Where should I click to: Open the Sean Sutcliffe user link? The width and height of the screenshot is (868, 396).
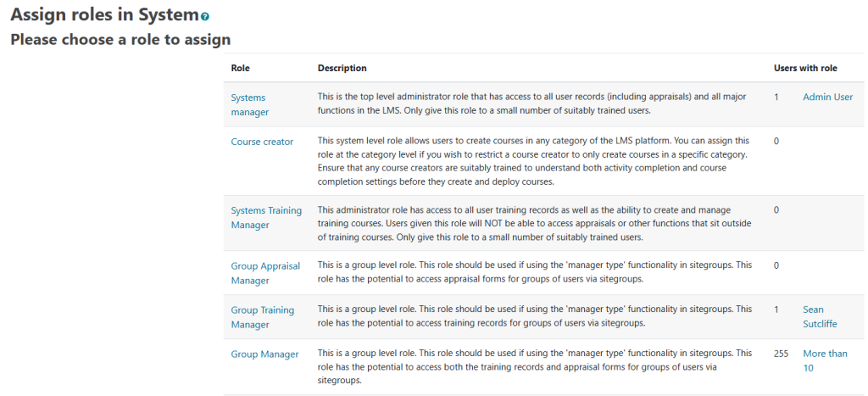[x=820, y=317]
